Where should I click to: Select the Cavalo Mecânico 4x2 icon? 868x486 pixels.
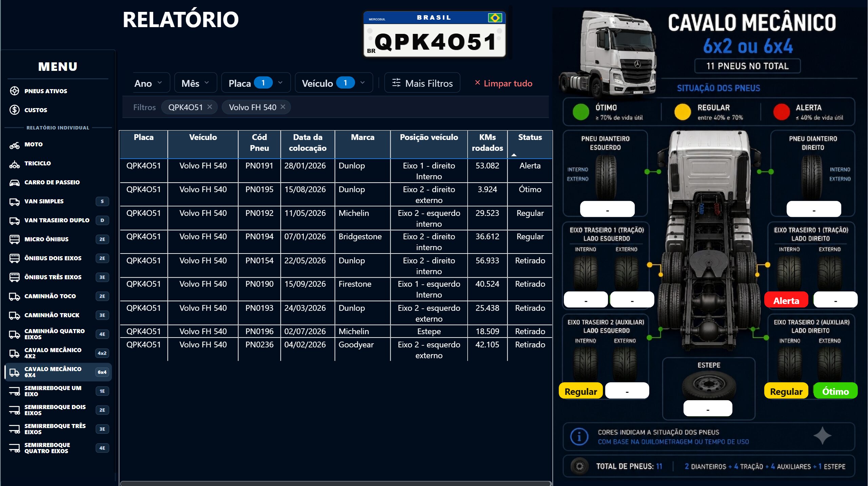pos(14,353)
